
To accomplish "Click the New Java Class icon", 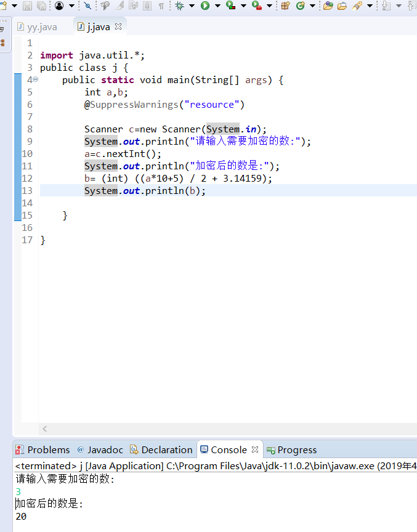I will point(301,6).
